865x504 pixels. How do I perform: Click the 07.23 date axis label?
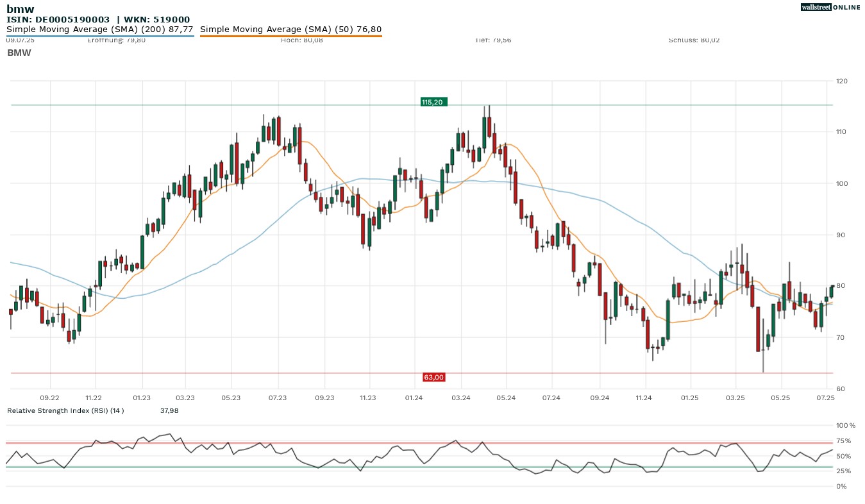pyautogui.click(x=278, y=398)
